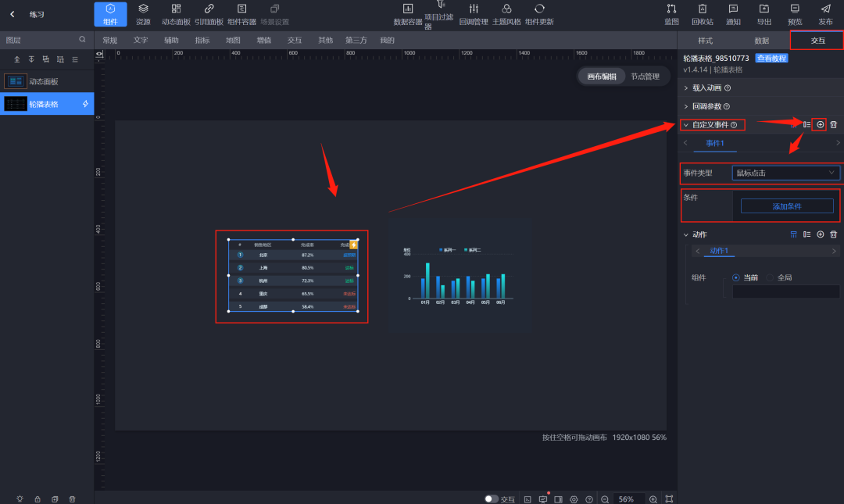Image resolution: width=844 pixels, height=504 pixels.
Task: Click the 导出 export icon
Action: tap(764, 9)
